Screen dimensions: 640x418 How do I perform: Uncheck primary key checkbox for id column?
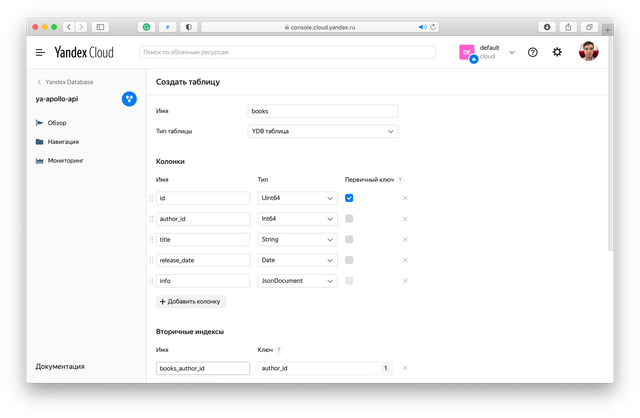(x=349, y=198)
